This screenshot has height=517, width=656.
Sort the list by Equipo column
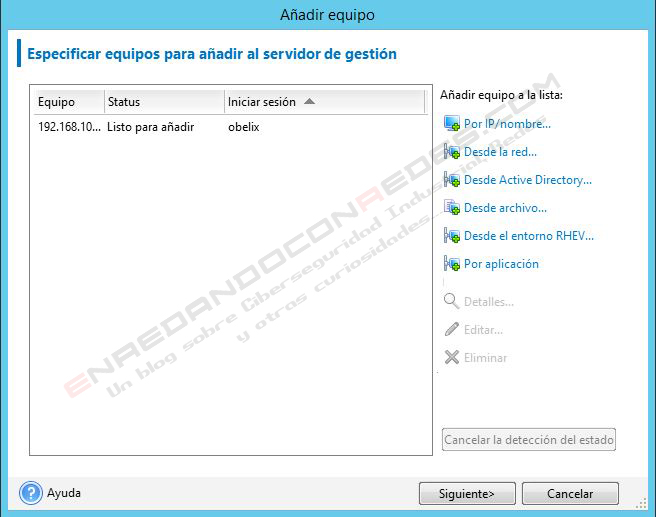tap(67, 102)
